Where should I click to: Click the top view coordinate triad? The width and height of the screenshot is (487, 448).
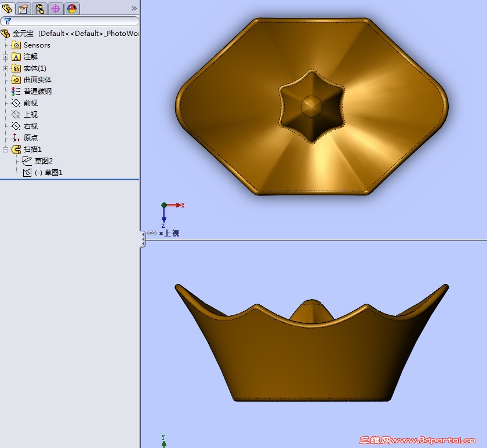(172, 214)
